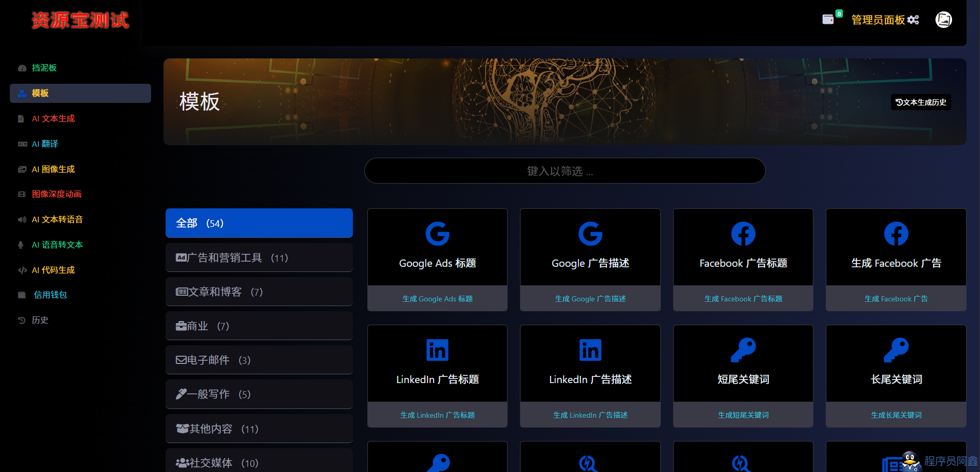Click the 生成 Facebook 广告 footer link
The image size is (980, 472).
point(896,299)
